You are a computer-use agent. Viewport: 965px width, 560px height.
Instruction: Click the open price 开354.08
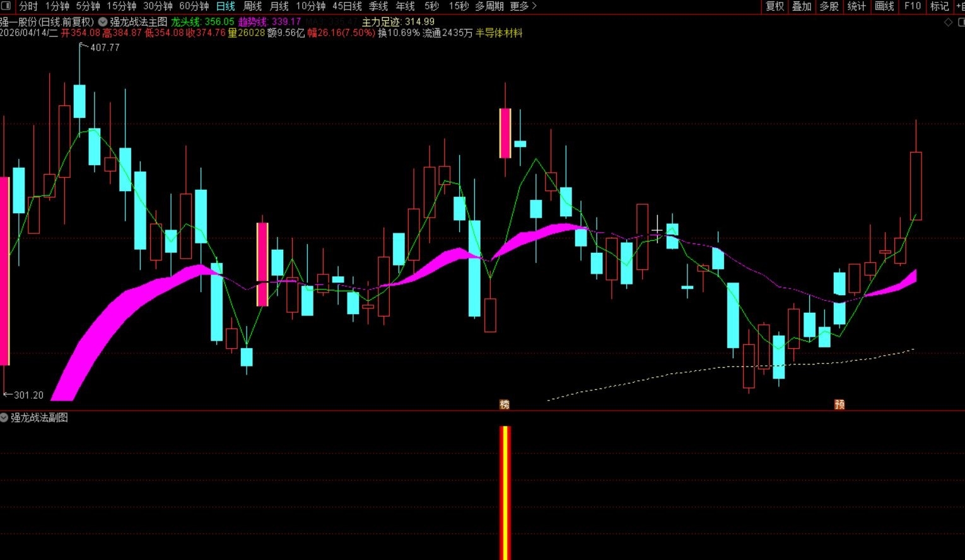(81, 33)
